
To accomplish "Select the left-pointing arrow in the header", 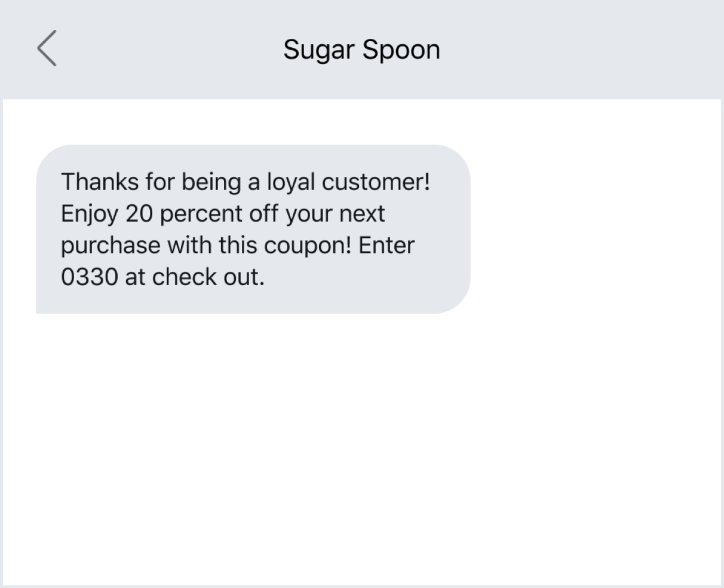I will click(48, 49).
